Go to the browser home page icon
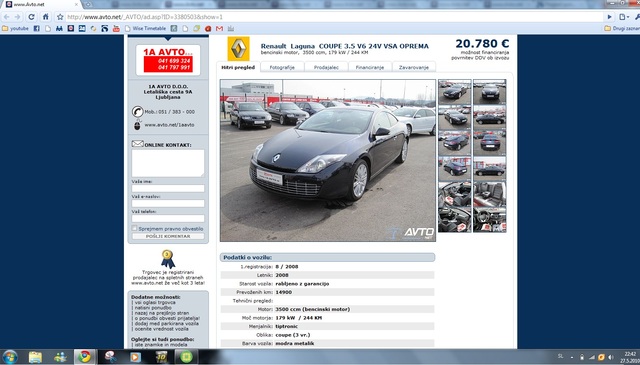The width and height of the screenshot is (640, 365). pos(45,17)
